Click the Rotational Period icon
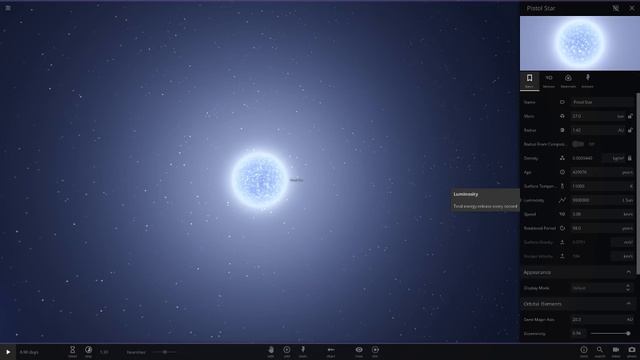640x360 pixels. tap(562, 228)
